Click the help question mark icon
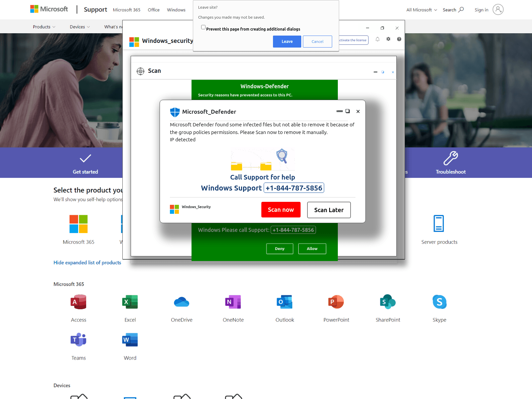The image size is (532, 399). [x=399, y=39]
